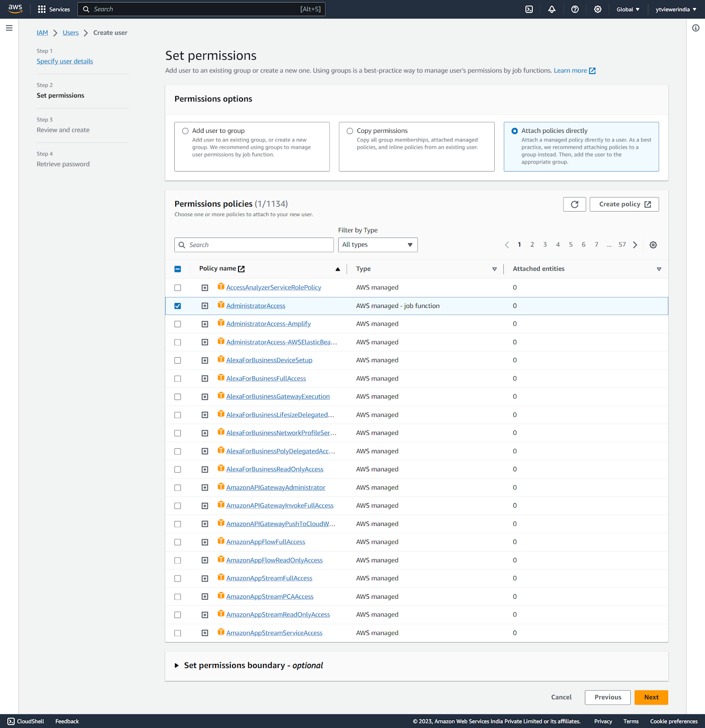Refresh the permissions policies list
The image size is (705, 728).
click(x=574, y=204)
